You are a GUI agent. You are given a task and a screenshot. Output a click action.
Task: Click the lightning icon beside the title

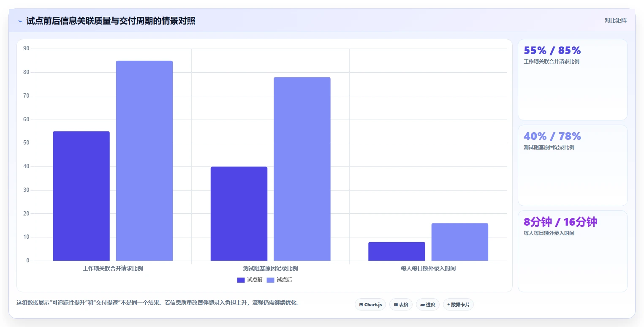[20, 21]
